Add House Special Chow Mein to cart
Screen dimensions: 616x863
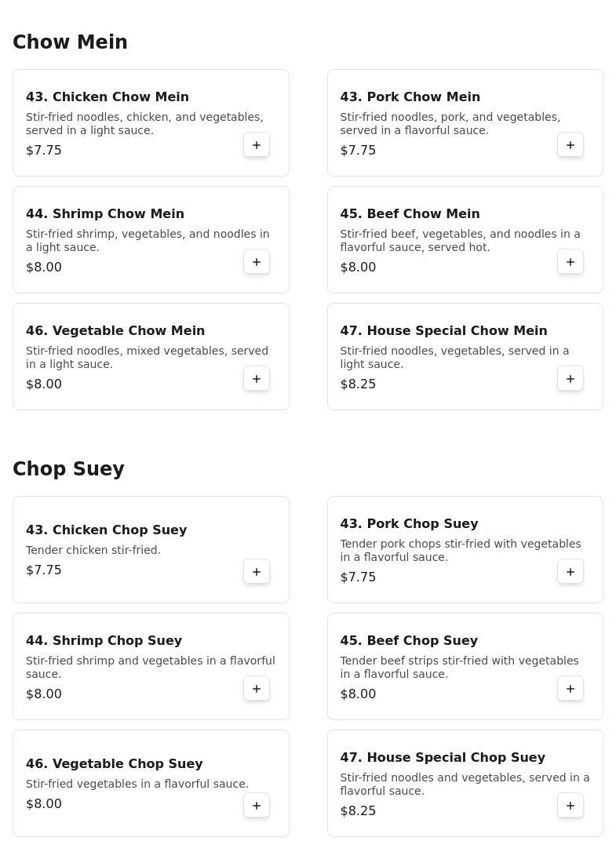tap(570, 379)
